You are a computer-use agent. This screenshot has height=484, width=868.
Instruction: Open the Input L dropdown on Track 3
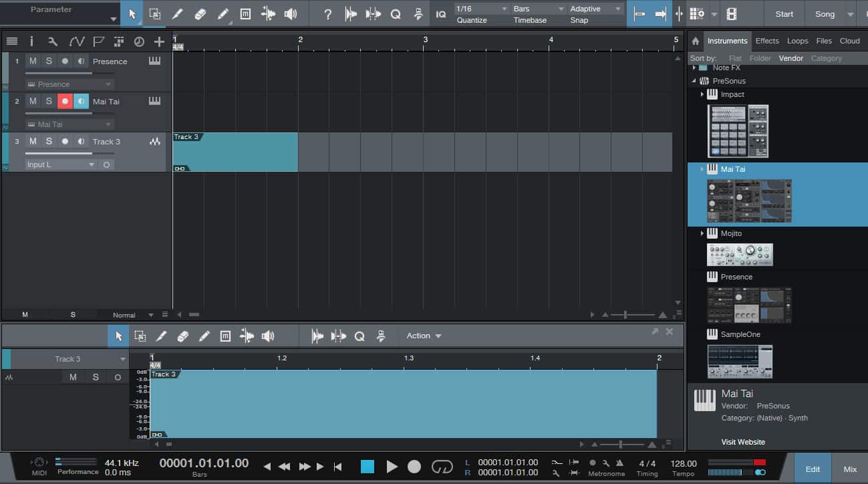coord(61,164)
